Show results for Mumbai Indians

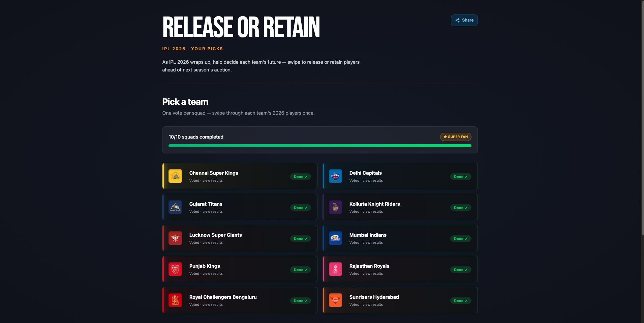(x=366, y=242)
